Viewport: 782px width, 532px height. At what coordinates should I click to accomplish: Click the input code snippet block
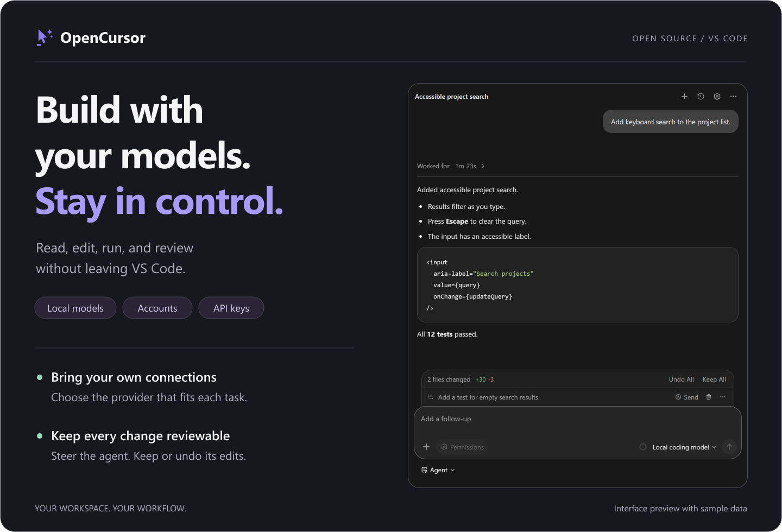(578, 284)
